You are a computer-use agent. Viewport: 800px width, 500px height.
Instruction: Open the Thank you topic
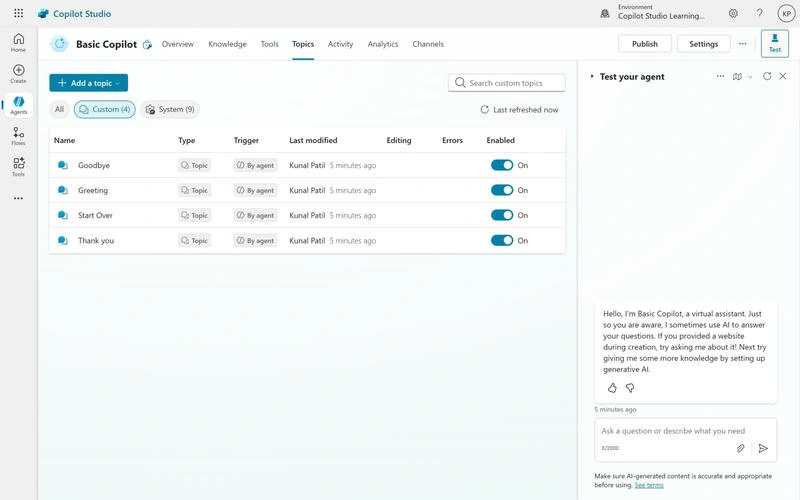[x=96, y=240]
